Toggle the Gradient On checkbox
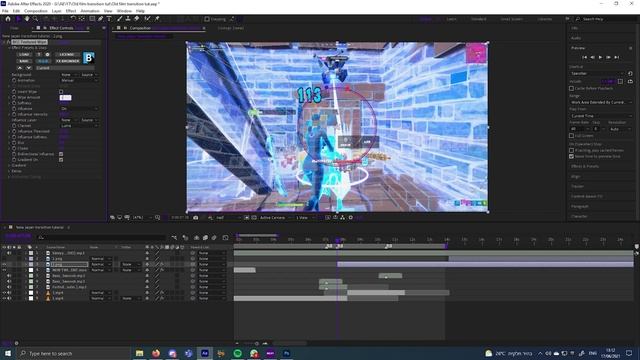The width and height of the screenshot is (640, 360). [61, 160]
